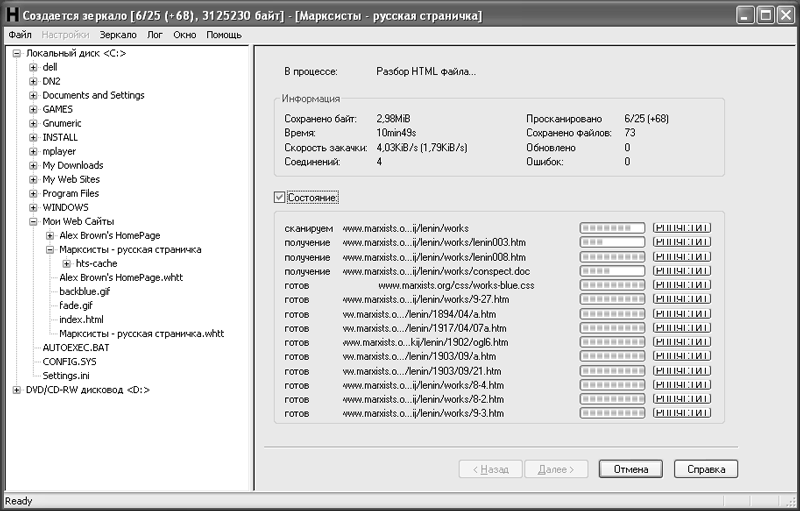Screen dimensions: 800x511
Task: Open the Зеркало menu
Action: [x=118, y=35]
